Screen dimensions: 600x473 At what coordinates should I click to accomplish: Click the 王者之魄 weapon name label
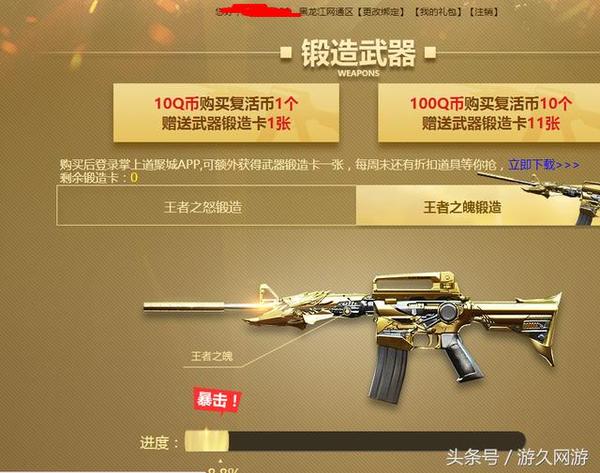pos(212,356)
